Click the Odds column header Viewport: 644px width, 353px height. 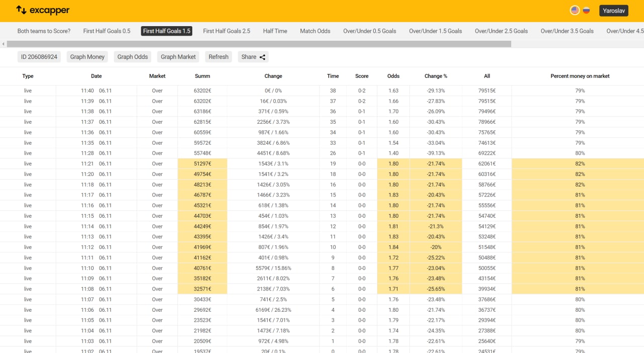[x=393, y=76]
